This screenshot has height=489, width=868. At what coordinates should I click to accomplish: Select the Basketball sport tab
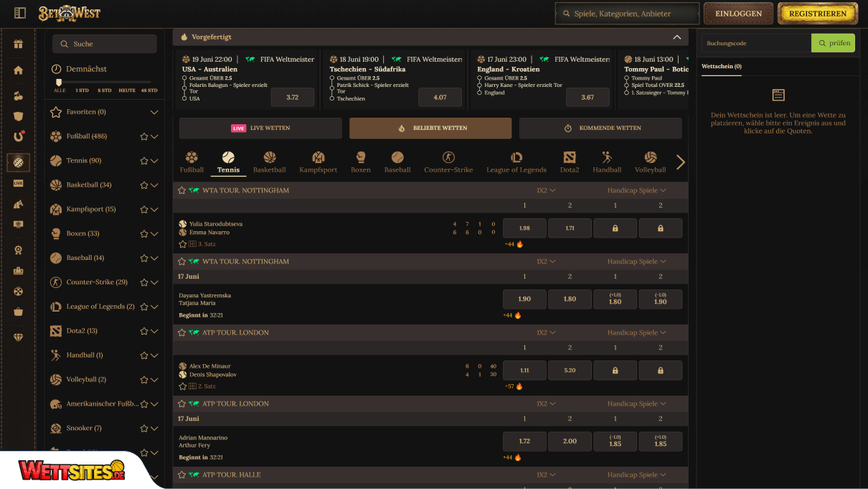(x=270, y=162)
